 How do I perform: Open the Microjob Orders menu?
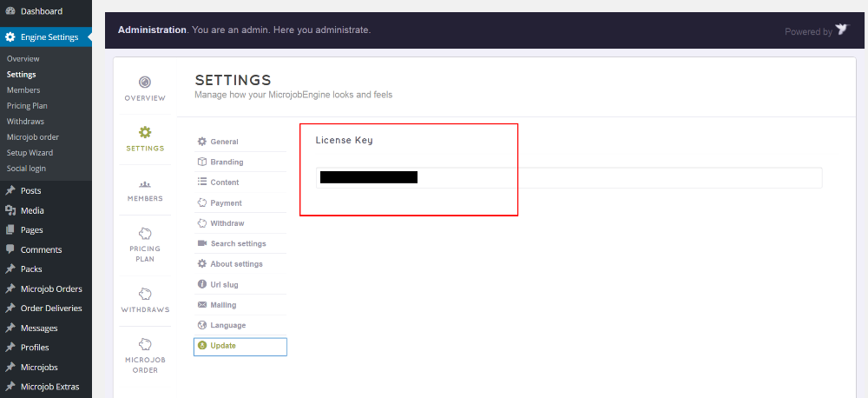tap(51, 289)
